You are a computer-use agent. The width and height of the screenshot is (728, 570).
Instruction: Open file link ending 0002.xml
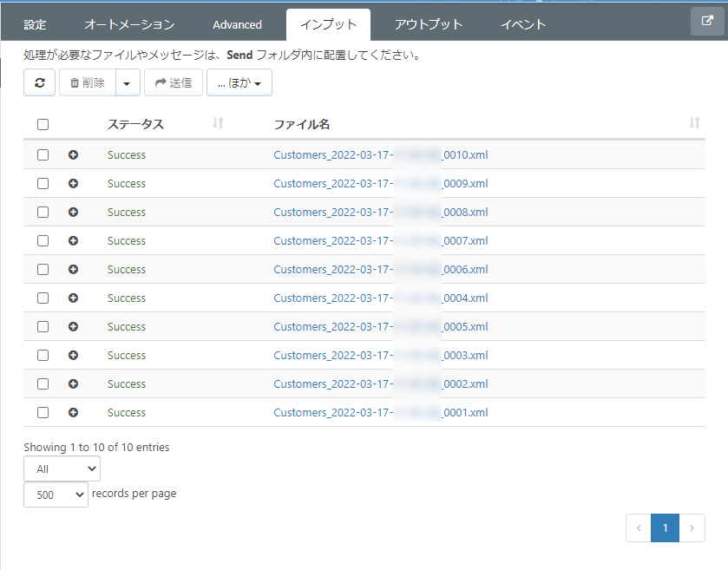381,383
